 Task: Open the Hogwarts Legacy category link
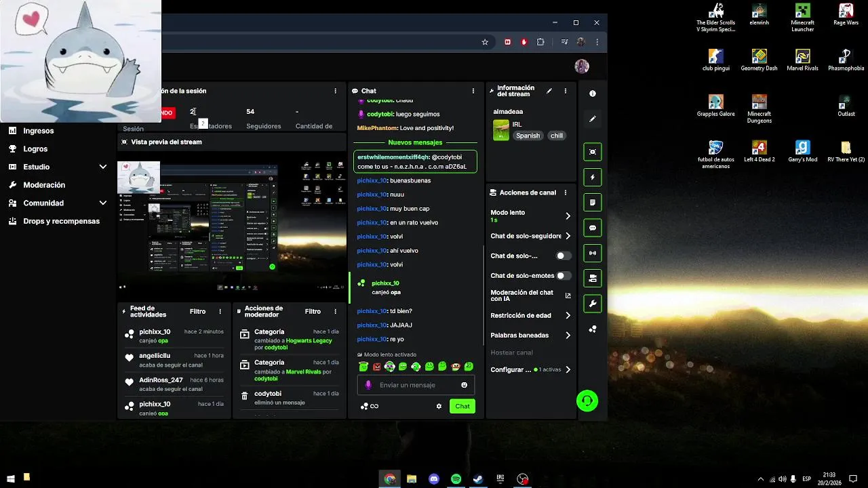[309, 340]
